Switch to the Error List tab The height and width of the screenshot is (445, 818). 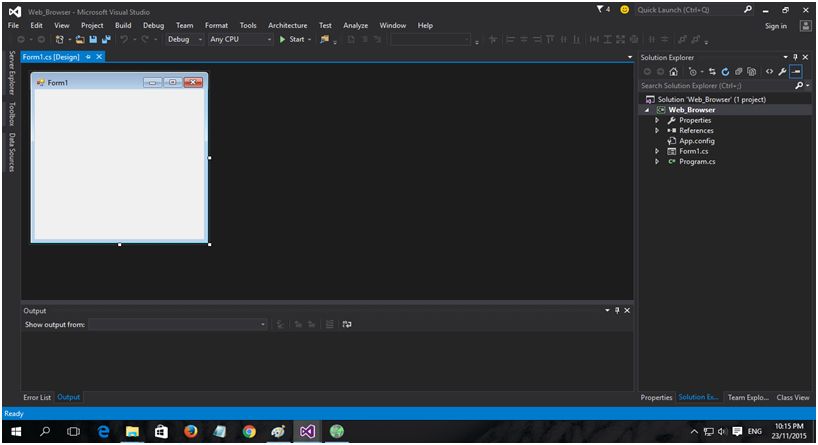(x=37, y=397)
